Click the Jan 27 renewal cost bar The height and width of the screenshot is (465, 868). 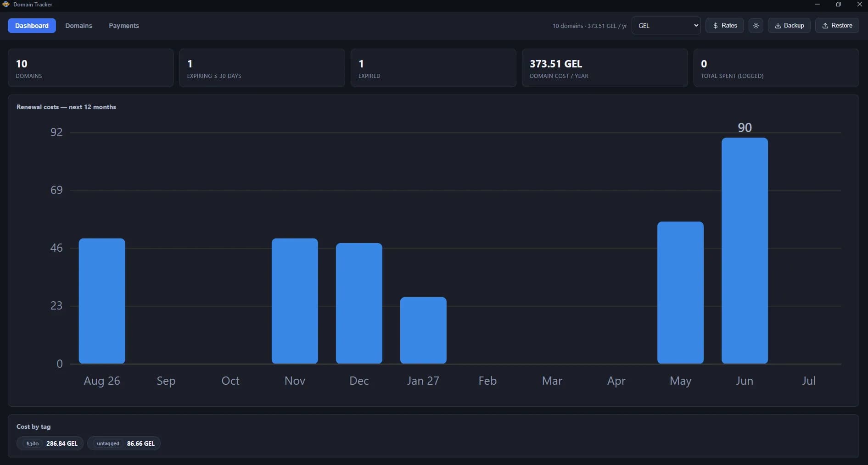point(423,330)
